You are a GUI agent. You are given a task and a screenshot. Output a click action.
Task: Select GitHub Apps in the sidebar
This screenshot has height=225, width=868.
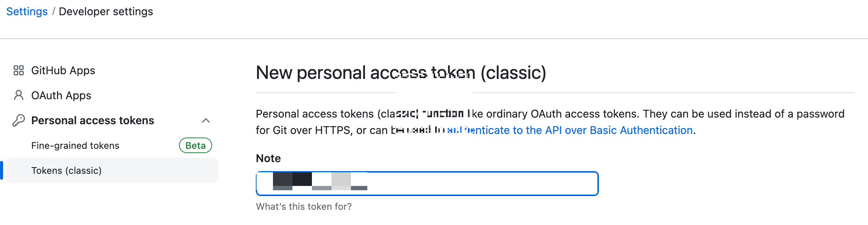point(63,70)
